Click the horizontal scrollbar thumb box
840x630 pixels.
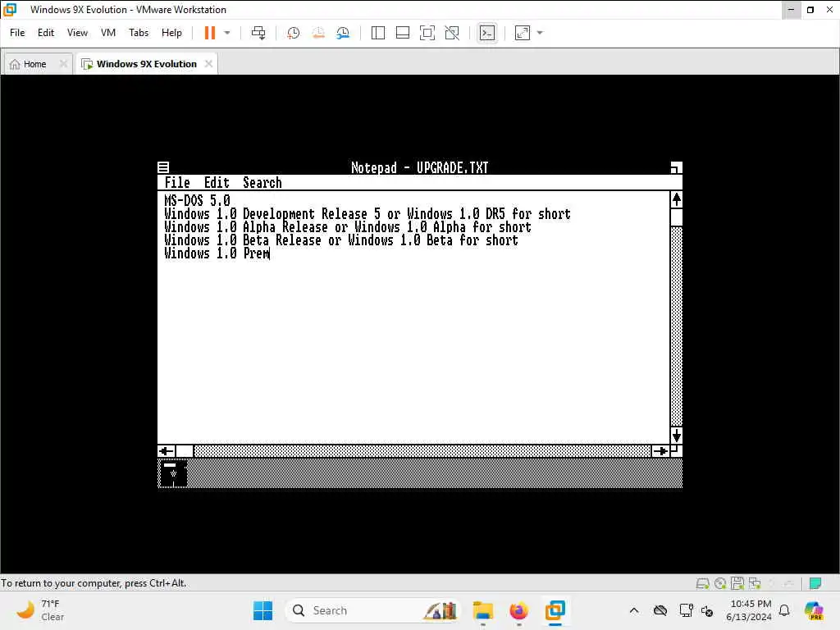click(x=185, y=451)
